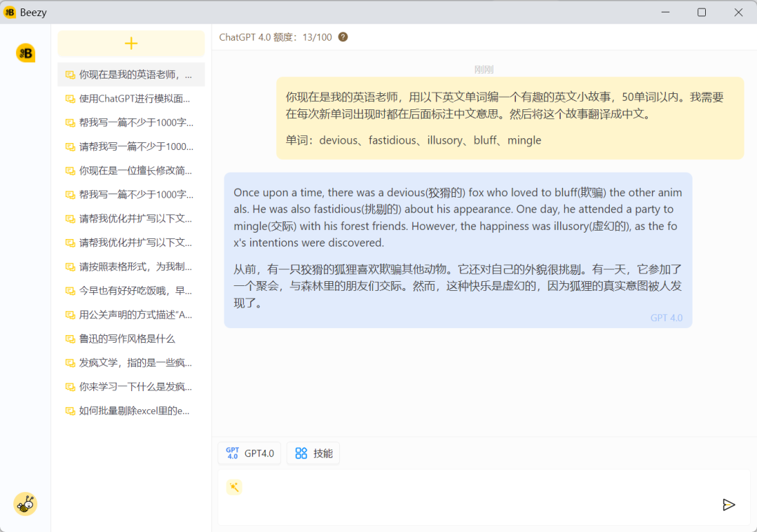Image resolution: width=757 pixels, height=532 pixels.
Task: Click the magic wand prompt icon in input box
Action: [234, 487]
